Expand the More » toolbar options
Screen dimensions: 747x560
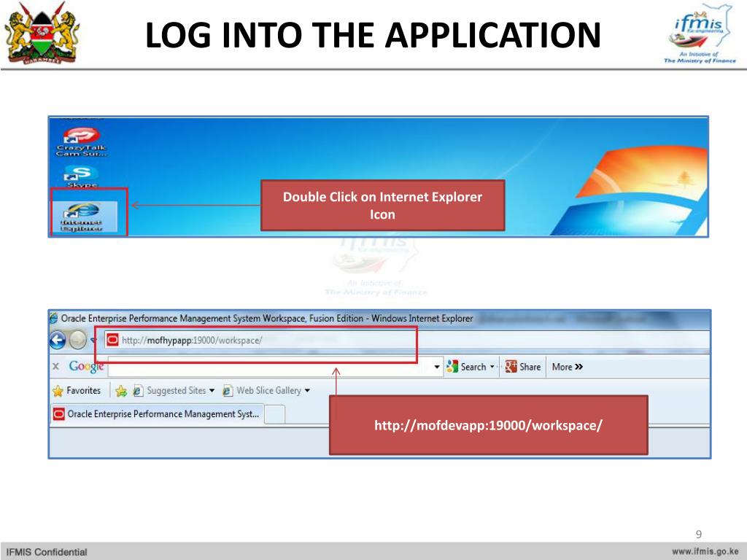[567, 367]
